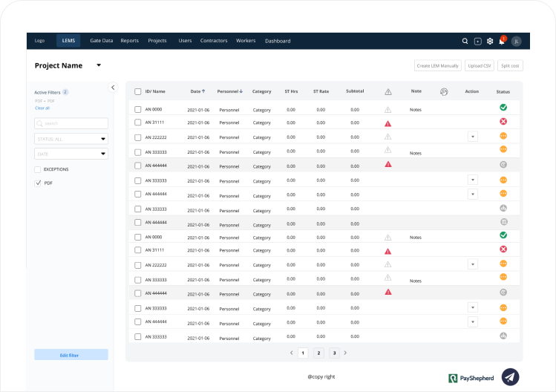Click the red warning icon in AN 31111 row
Viewport: 556px width, 392px height.
(x=387, y=122)
